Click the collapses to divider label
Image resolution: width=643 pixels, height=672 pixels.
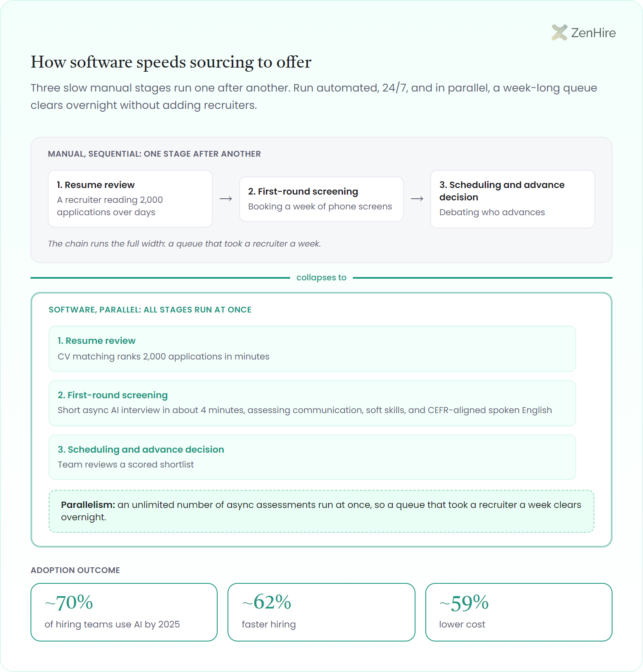tap(321, 277)
